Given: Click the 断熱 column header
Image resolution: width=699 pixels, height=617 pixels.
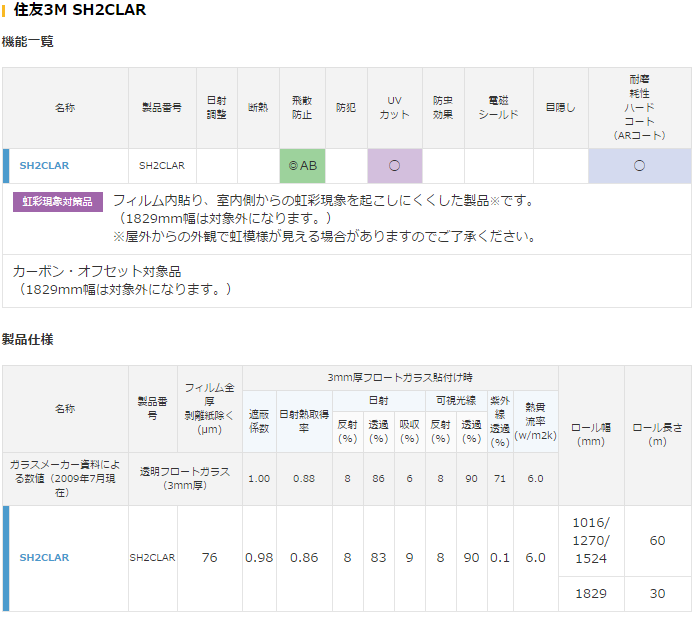Looking at the screenshot, I should pos(258,107).
